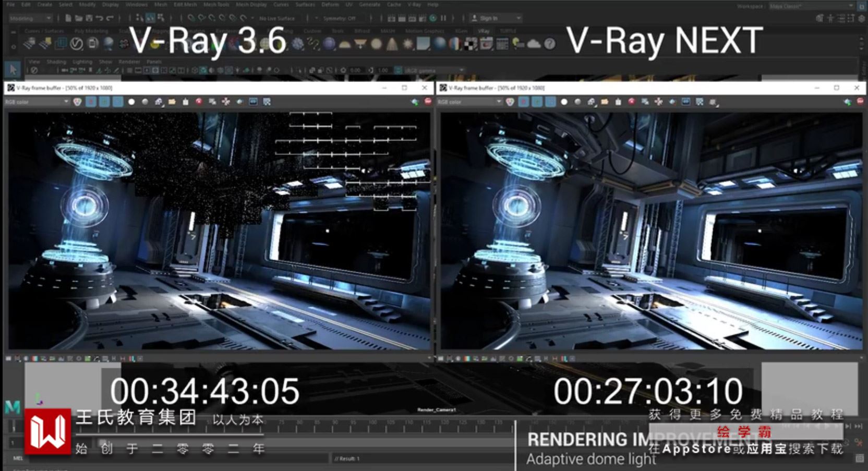Save the image in the right frame buffer
The width and height of the screenshot is (868, 471).
click(591, 102)
